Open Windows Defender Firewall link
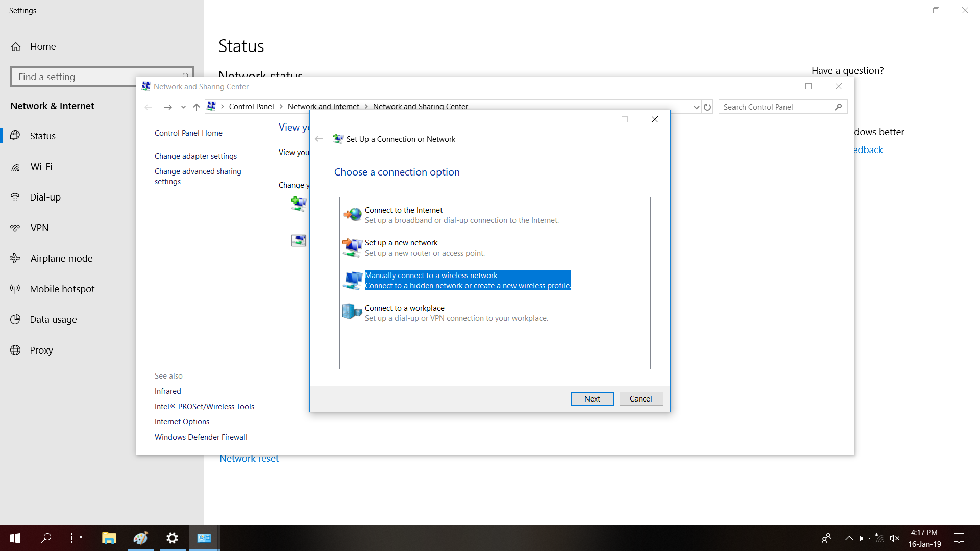Viewport: 980px width, 551px height. (201, 437)
